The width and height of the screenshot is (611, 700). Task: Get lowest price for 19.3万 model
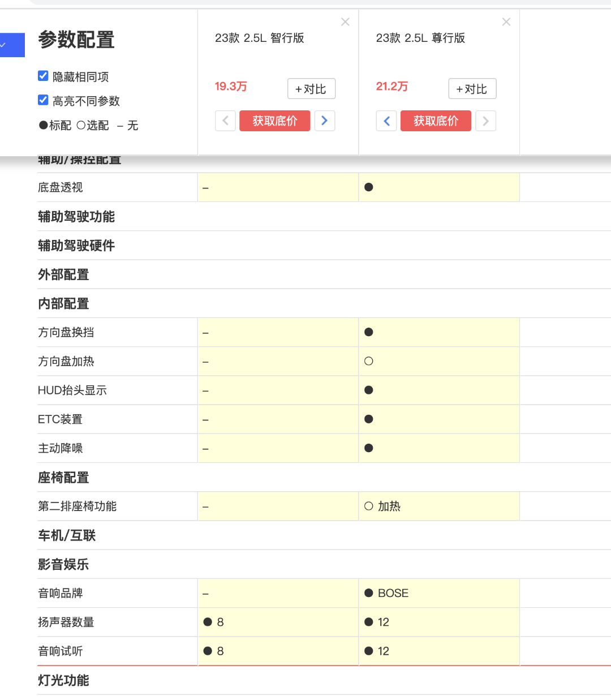[274, 121]
